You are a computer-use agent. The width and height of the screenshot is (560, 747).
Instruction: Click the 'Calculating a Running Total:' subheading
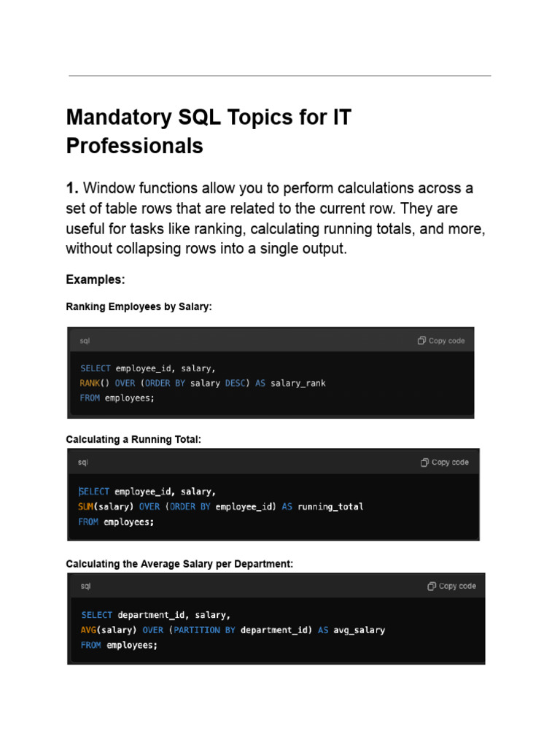coord(133,440)
